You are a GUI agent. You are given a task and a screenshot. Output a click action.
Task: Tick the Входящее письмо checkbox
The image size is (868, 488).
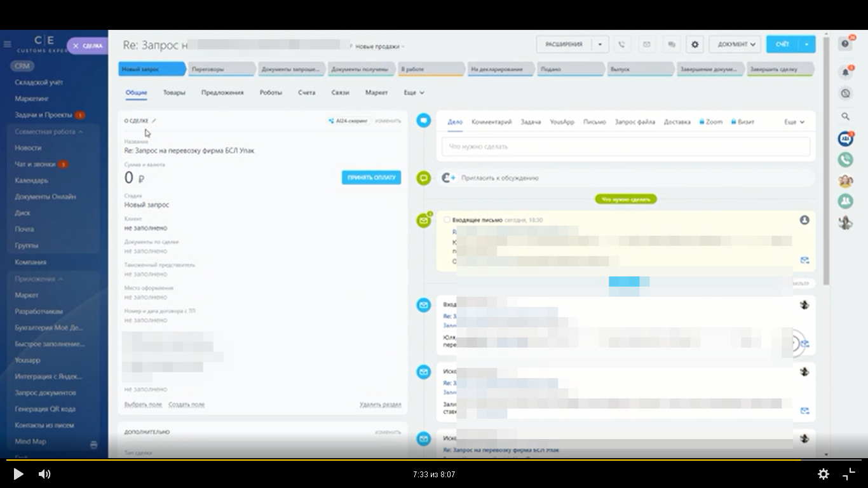click(x=447, y=220)
